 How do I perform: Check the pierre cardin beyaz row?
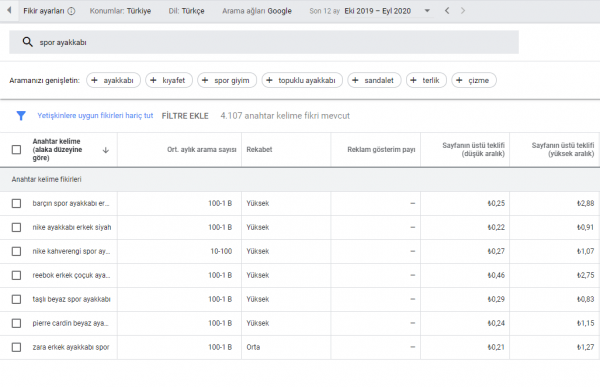point(16,323)
